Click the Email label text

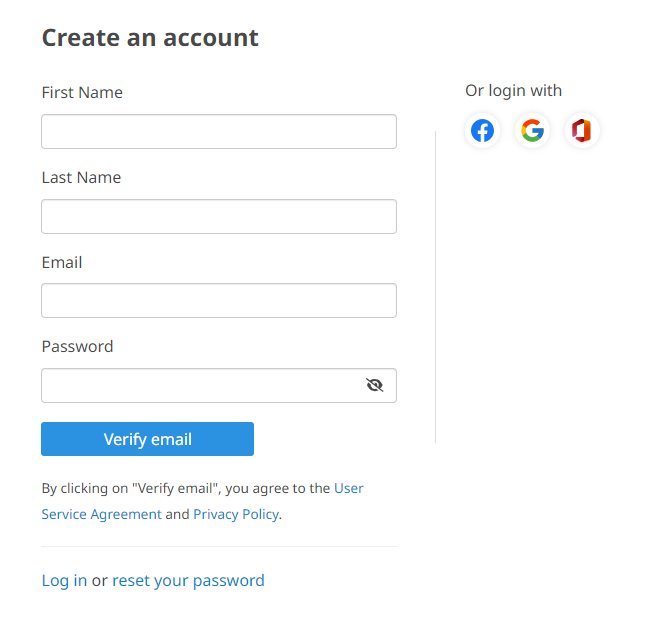pyautogui.click(x=62, y=262)
